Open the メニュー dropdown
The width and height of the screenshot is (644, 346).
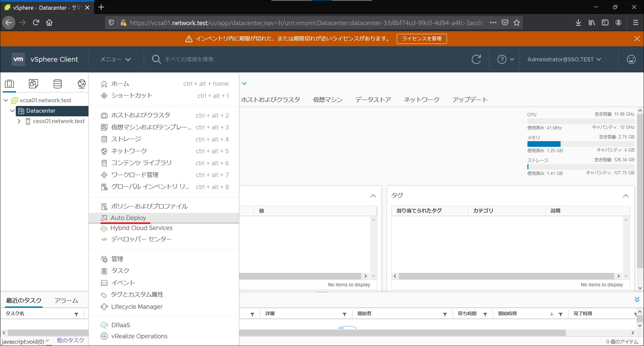pos(115,59)
